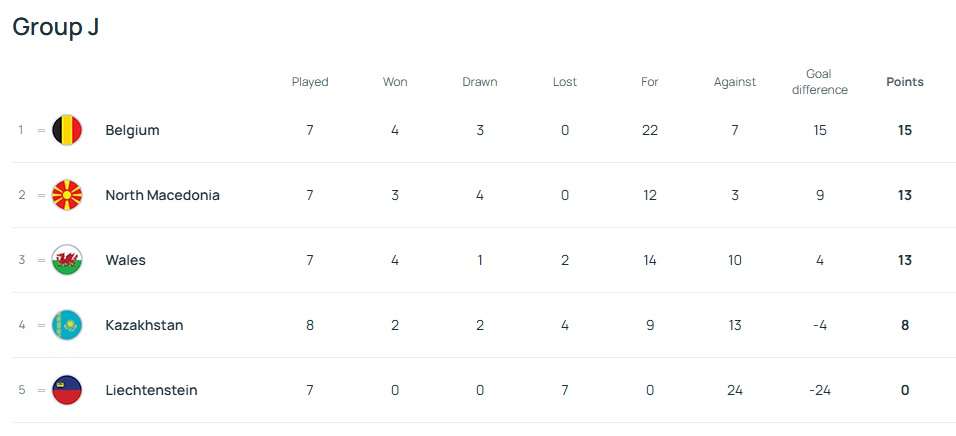This screenshot has height=436, width=956.
Task: Click the North Macedonia flag icon
Action: point(67,195)
